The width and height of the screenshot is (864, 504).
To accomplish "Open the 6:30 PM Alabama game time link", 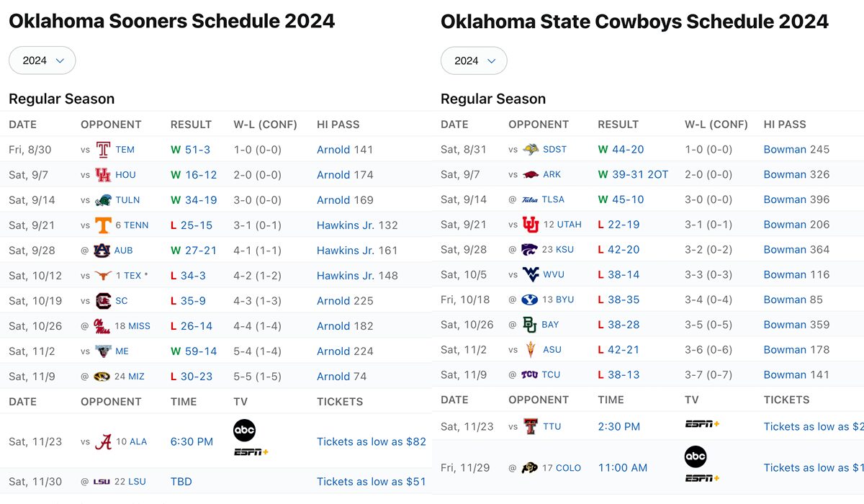I will [192, 441].
